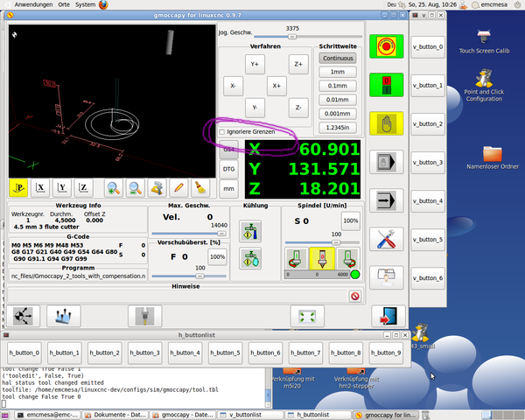Viewport: 525px width, 420px height.
Task: Switch to h_buttonlist taskbar item
Action: [318, 415]
